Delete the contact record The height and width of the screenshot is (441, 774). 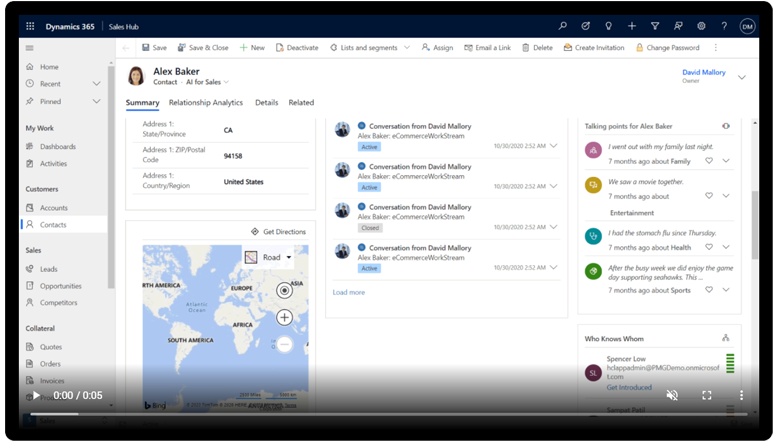(538, 48)
